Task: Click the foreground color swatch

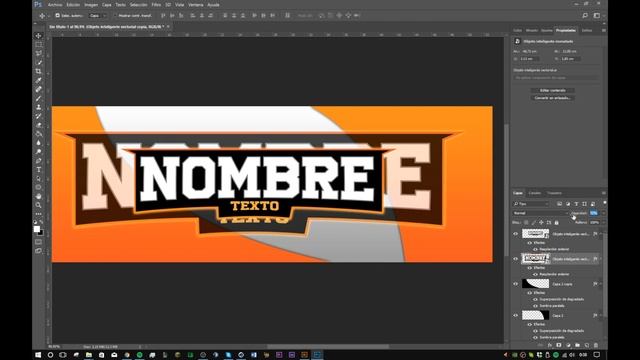Action: click(x=37, y=229)
